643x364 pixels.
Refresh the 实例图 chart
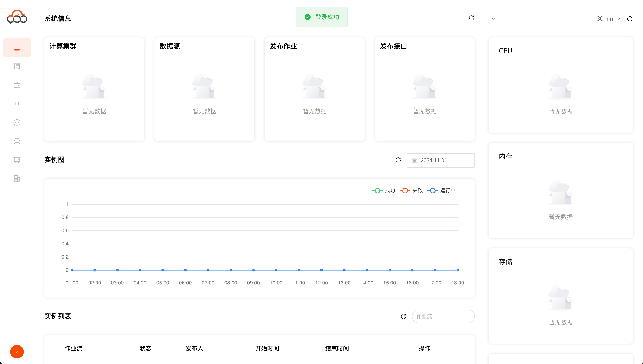coord(398,160)
